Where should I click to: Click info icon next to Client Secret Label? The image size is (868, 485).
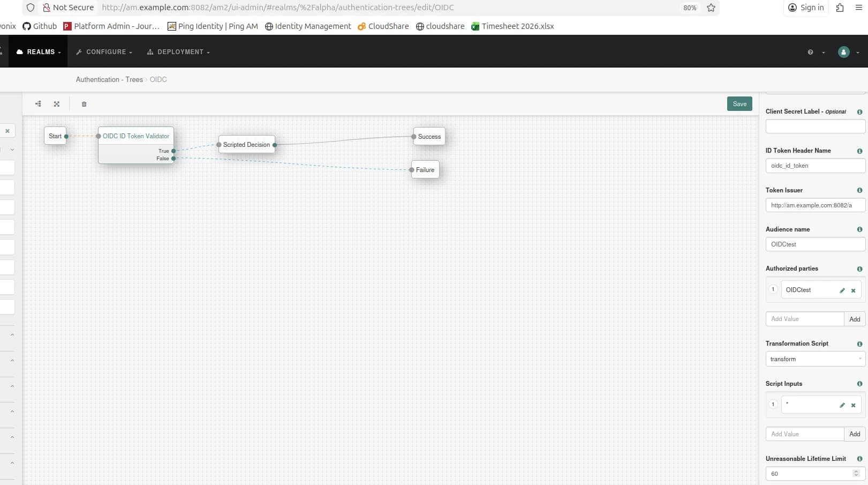pyautogui.click(x=859, y=112)
